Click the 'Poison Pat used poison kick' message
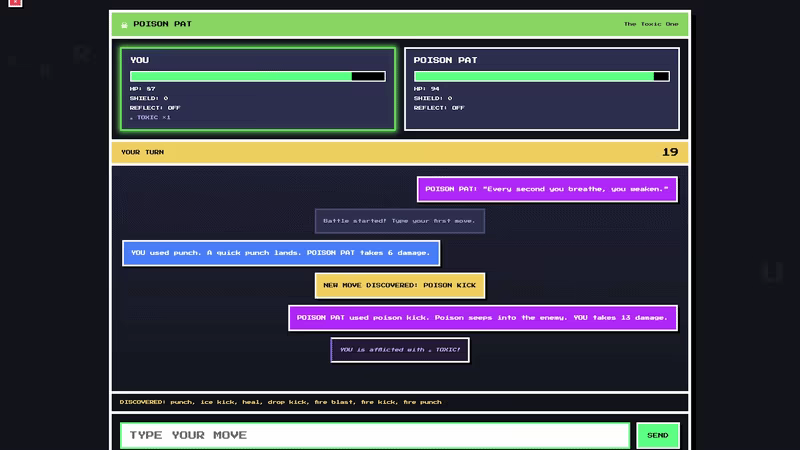 pos(483,318)
